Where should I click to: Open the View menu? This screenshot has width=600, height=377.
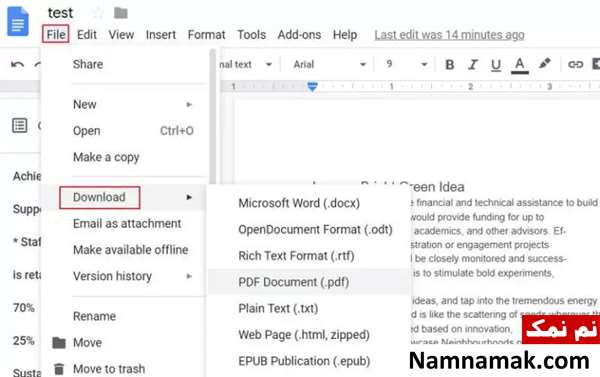click(x=121, y=34)
